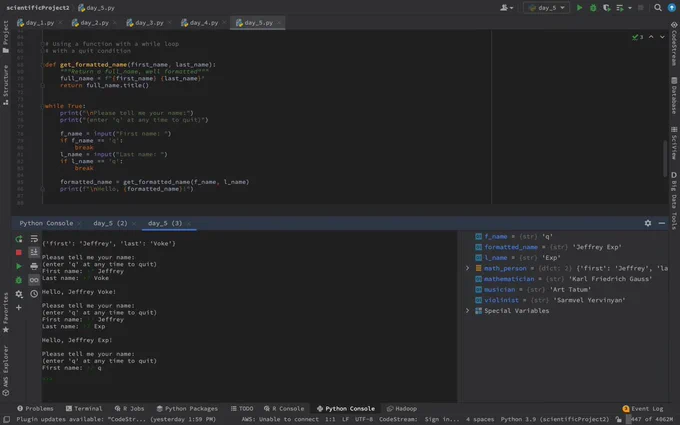
Task: Open the inspections checkmark widget showing 3
Action: tap(638, 37)
